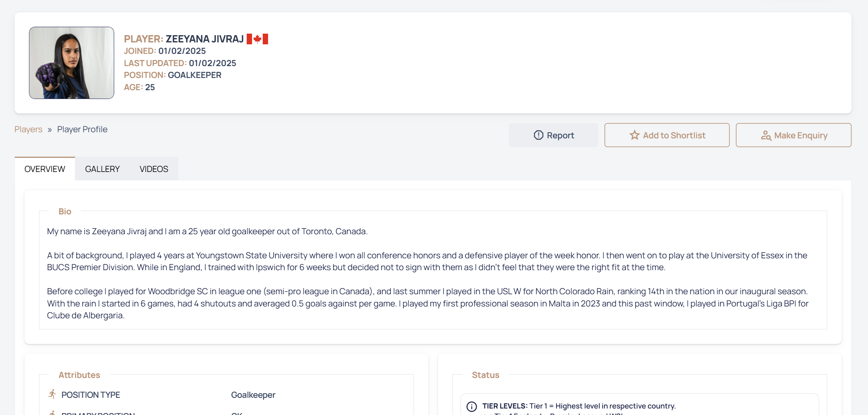Click the Tier Levels info icon
The height and width of the screenshot is (415, 868).
(472, 406)
